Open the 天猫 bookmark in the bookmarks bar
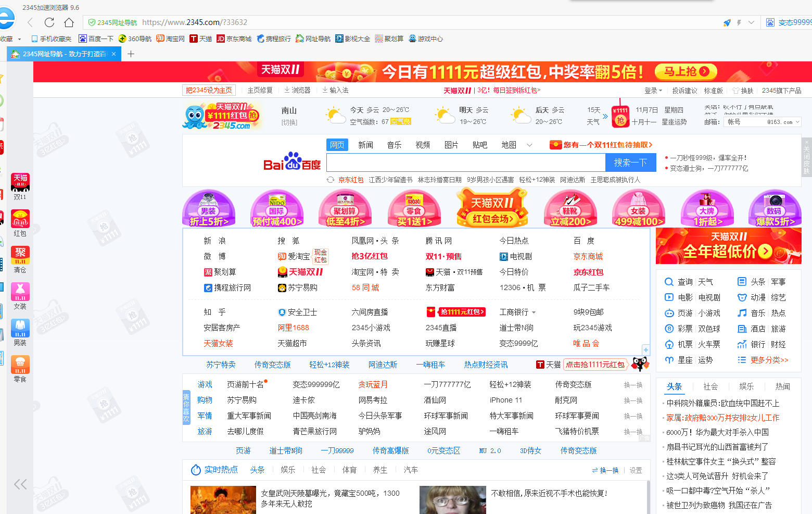This screenshot has height=514, width=812. (201, 39)
